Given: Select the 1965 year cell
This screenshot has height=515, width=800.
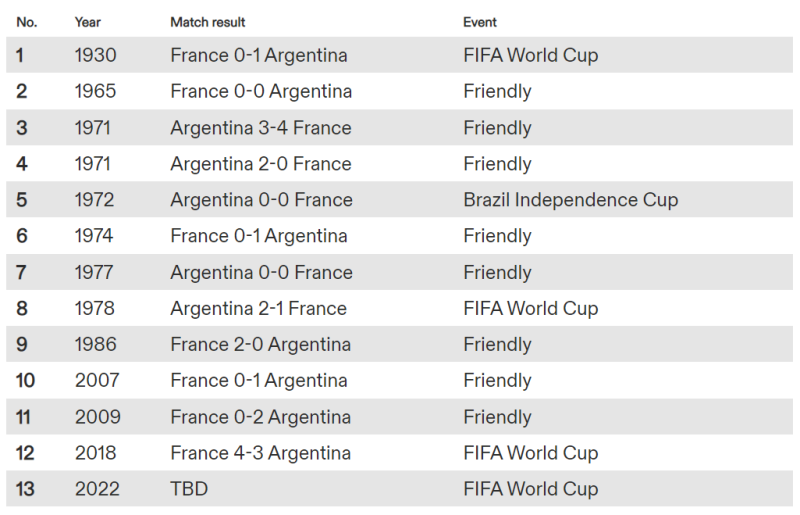Looking at the screenshot, I should click(95, 92).
